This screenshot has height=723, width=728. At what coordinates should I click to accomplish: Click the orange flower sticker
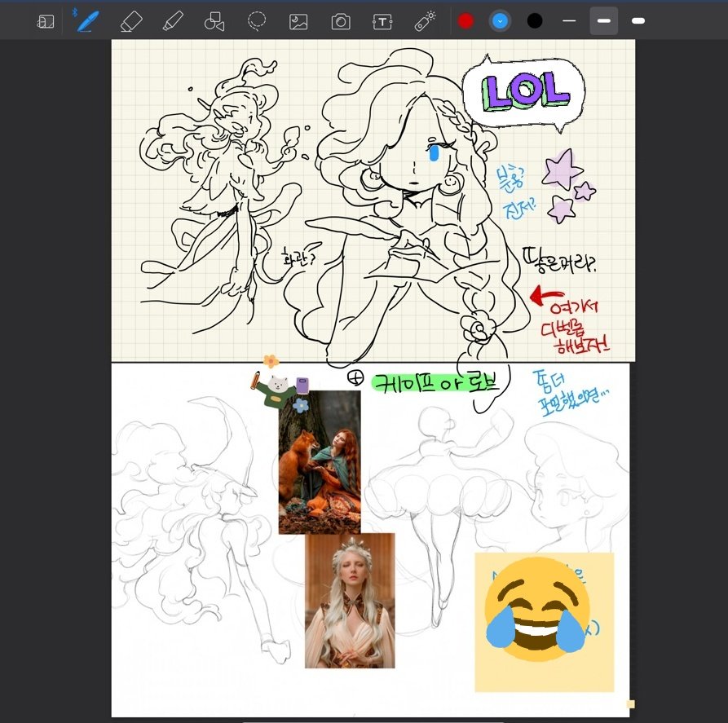[271, 361]
